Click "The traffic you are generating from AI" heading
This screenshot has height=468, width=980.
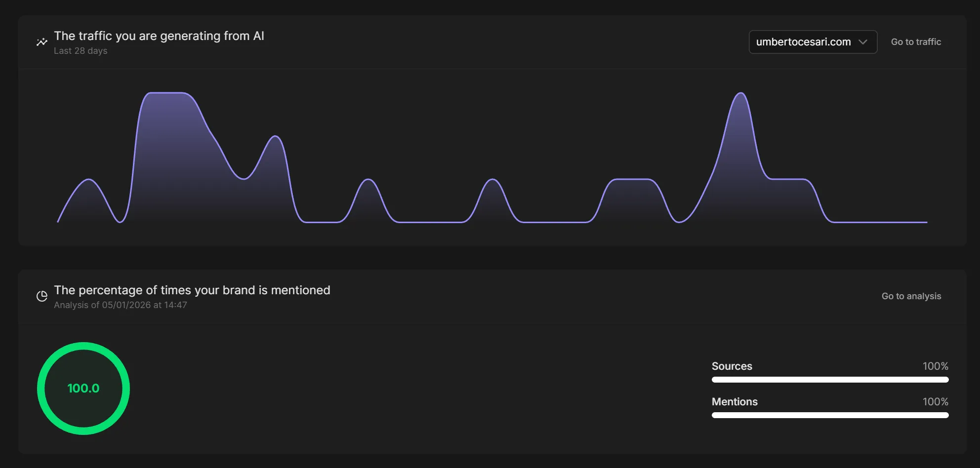(x=159, y=36)
